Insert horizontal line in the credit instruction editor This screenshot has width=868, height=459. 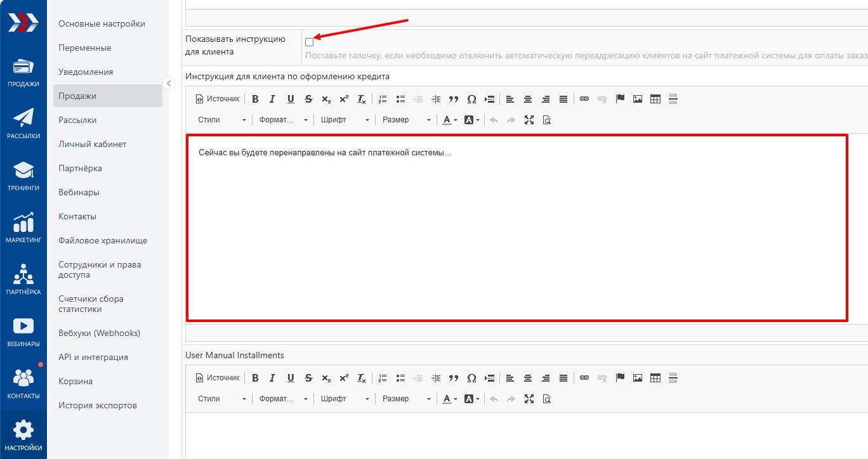(673, 99)
